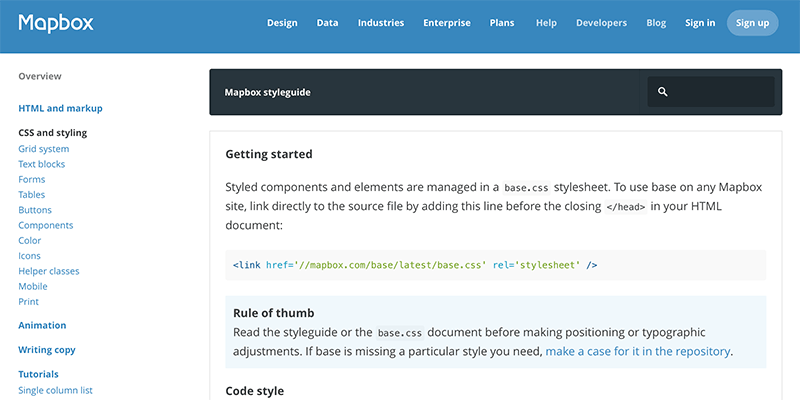Screen dimensions: 800x400
Task: Open the Icons sidebar link
Action: [x=31, y=256]
